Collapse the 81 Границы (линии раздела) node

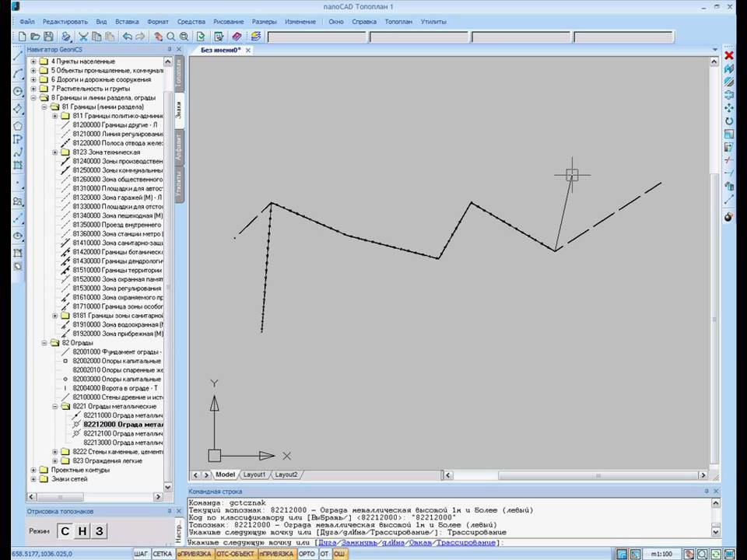pyautogui.click(x=44, y=107)
